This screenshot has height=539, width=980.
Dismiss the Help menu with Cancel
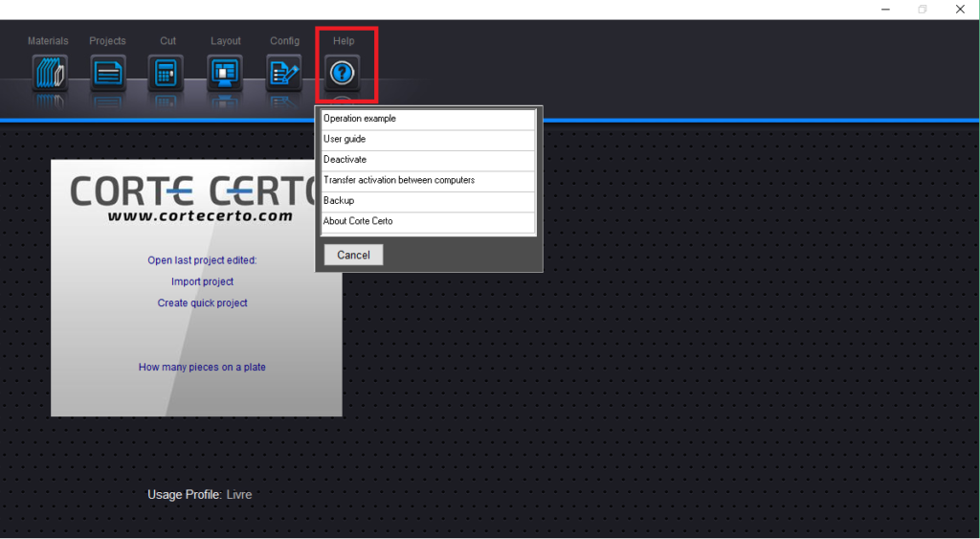coord(354,255)
